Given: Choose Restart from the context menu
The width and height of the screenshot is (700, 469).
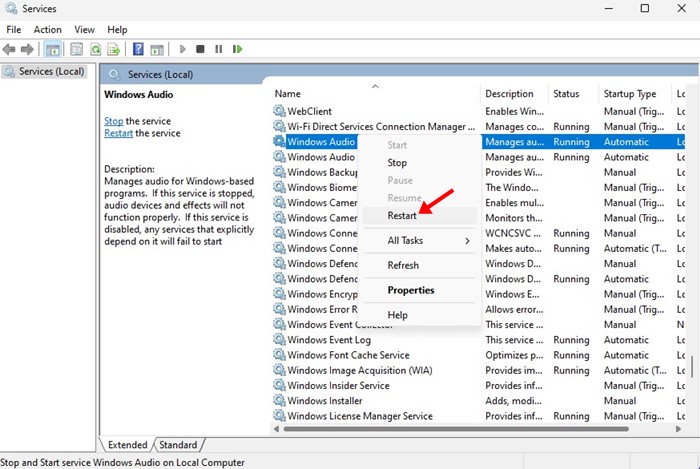Looking at the screenshot, I should 402,216.
